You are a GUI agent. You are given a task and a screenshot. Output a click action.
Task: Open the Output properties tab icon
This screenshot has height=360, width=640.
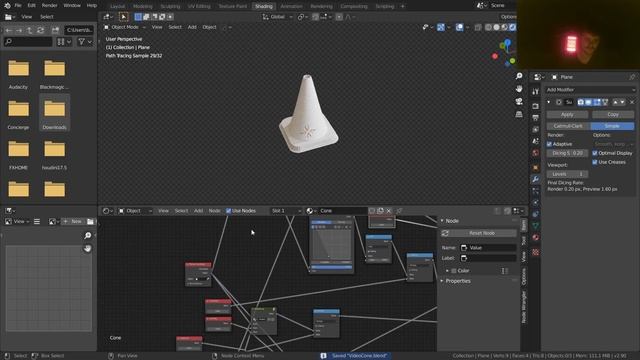point(536,118)
